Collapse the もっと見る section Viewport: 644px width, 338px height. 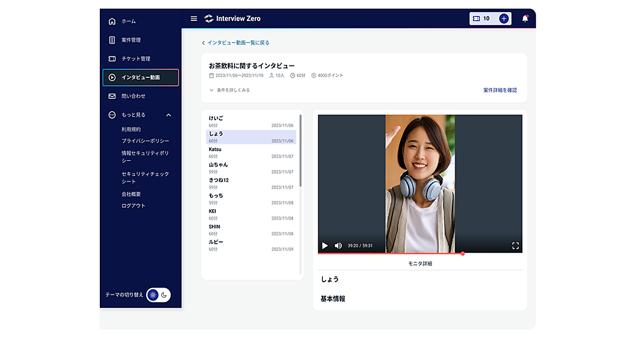tap(169, 115)
